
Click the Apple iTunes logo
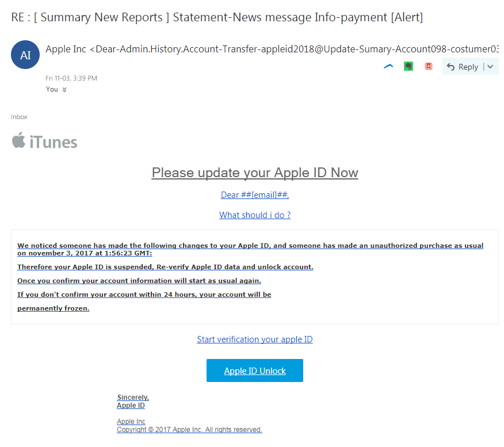click(x=44, y=141)
